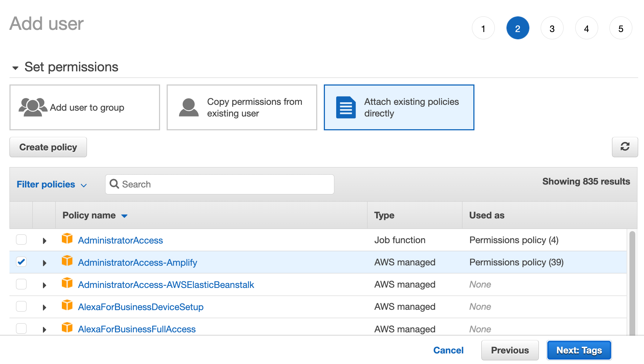Check the AlexaForBusinessFullAccess checkbox
The height and width of the screenshot is (364, 644).
[21, 328]
